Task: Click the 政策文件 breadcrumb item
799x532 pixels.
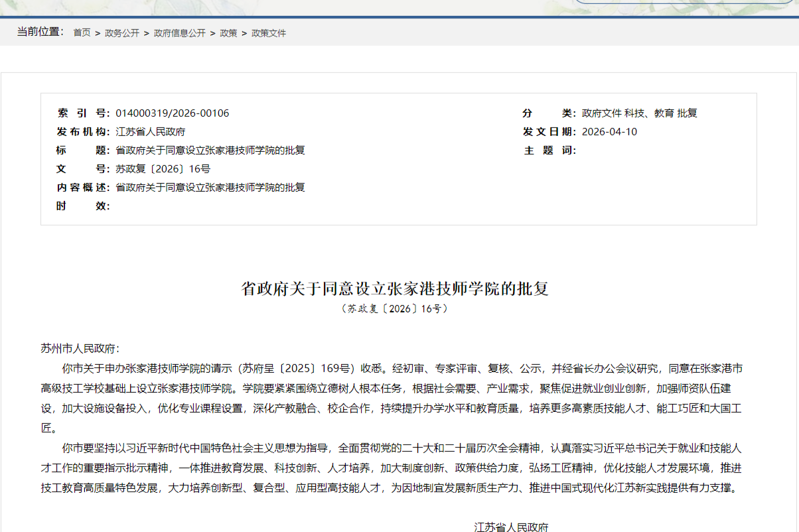Action: [x=269, y=33]
